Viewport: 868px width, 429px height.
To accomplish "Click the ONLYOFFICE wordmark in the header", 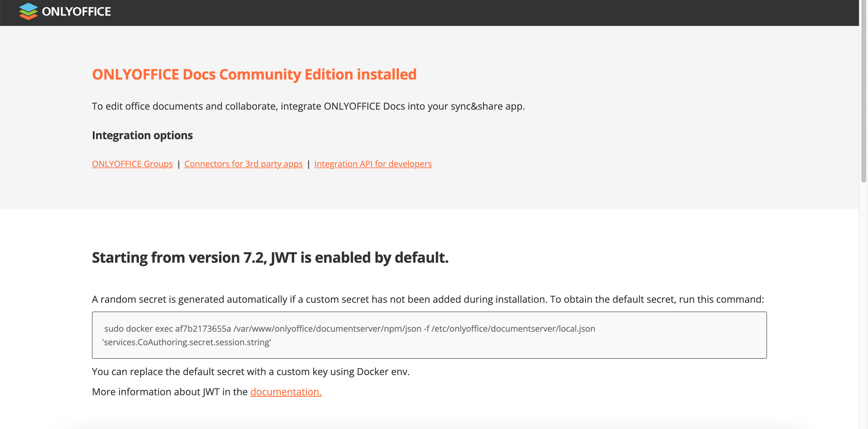I will point(76,11).
